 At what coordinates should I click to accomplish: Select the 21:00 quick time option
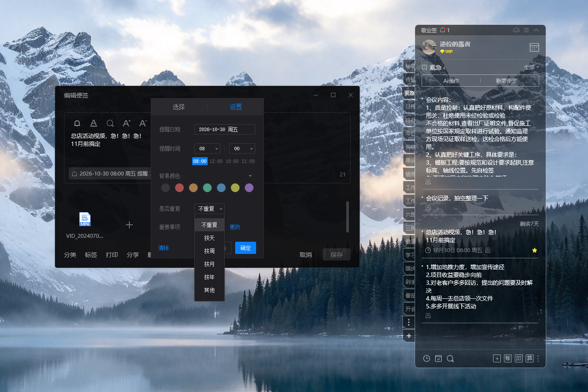click(x=248, y=161)
